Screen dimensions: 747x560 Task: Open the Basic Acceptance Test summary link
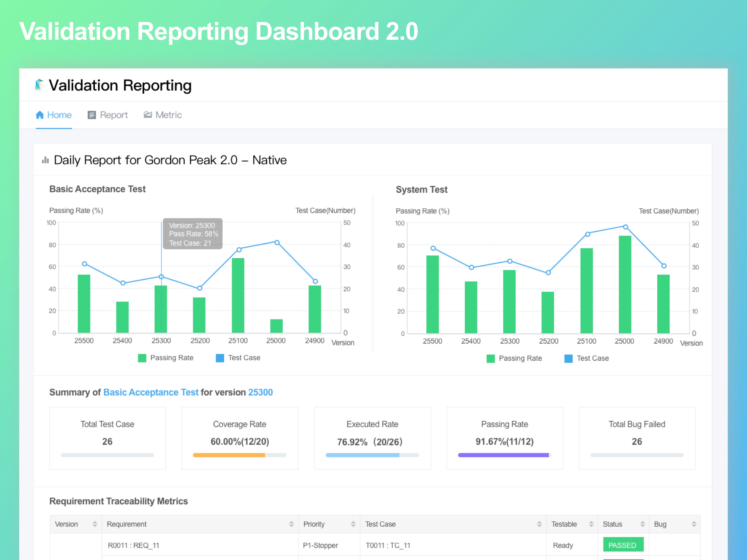tap(151, 392)
